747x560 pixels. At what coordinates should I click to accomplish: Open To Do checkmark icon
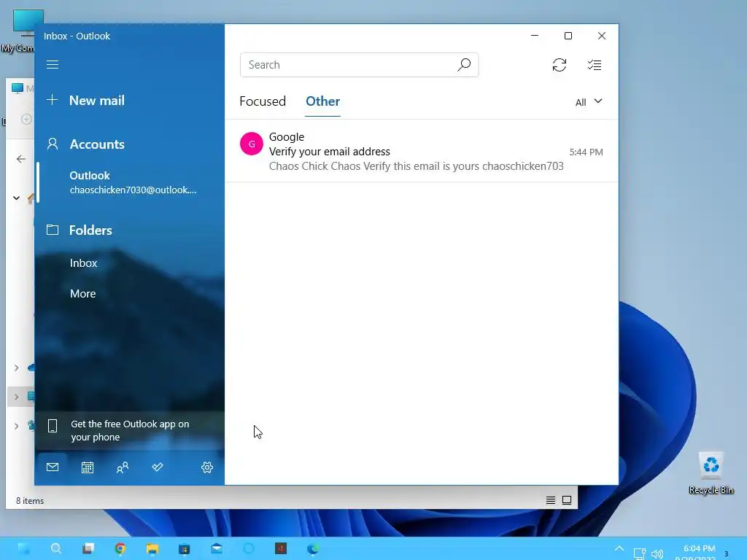pyautogui.click(x=158, y=467)
